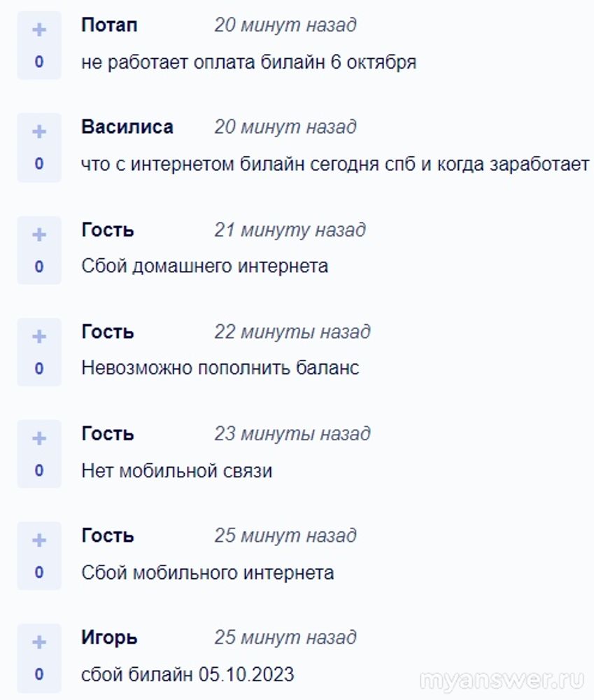Select the 'Сбой домашнего интернета' comment text
Viewport: 594px width, 700px height.
[x=204, y=267]
